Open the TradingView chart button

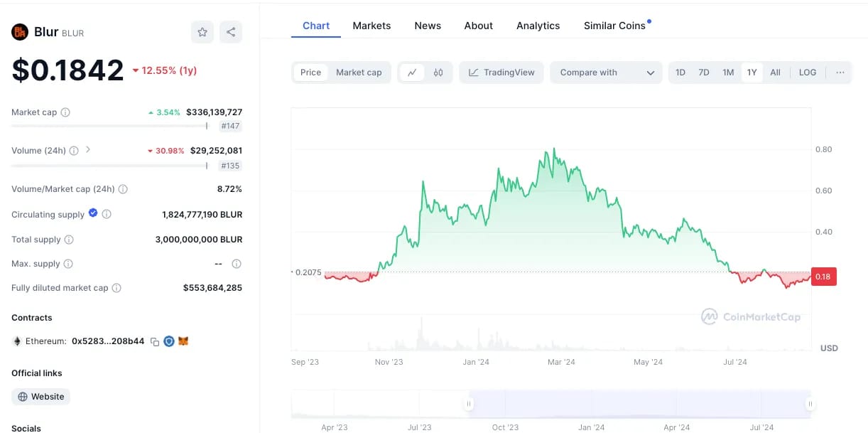501,73
